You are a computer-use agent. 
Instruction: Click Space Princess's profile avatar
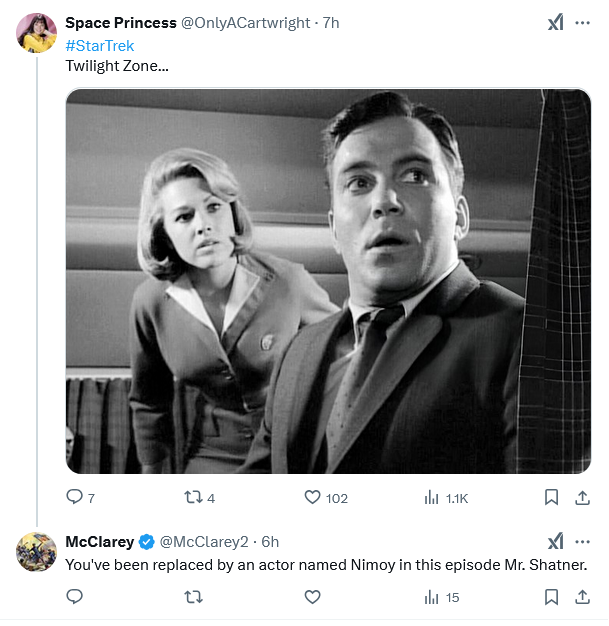[x=36, y=33]
